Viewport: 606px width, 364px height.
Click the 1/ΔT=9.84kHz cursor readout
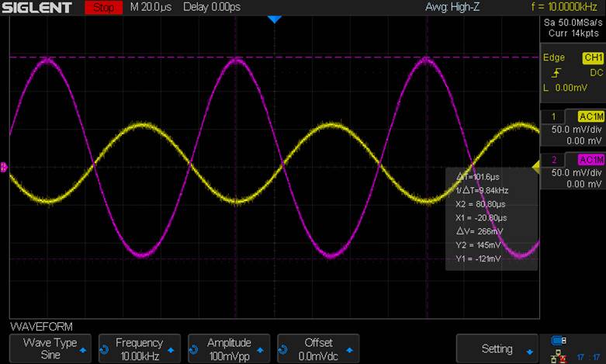[482, 190]
